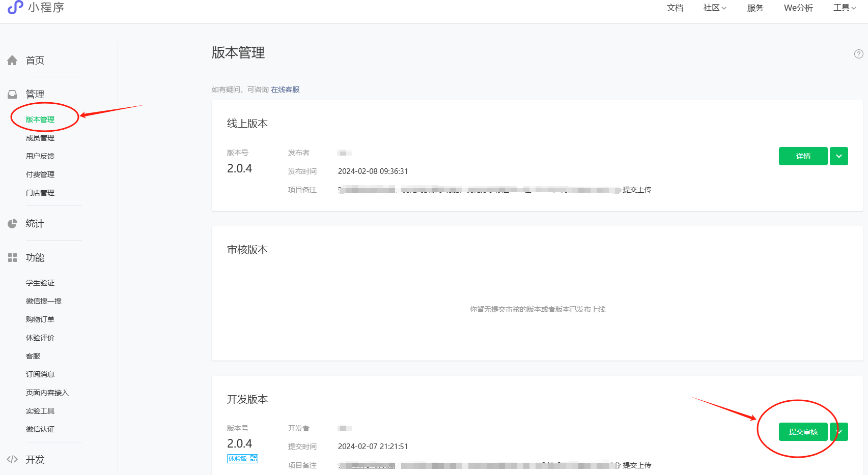This screenshot has height=475, width=868.
Task: Click the code icon beside 开发
Action: (x=13, y=459)
